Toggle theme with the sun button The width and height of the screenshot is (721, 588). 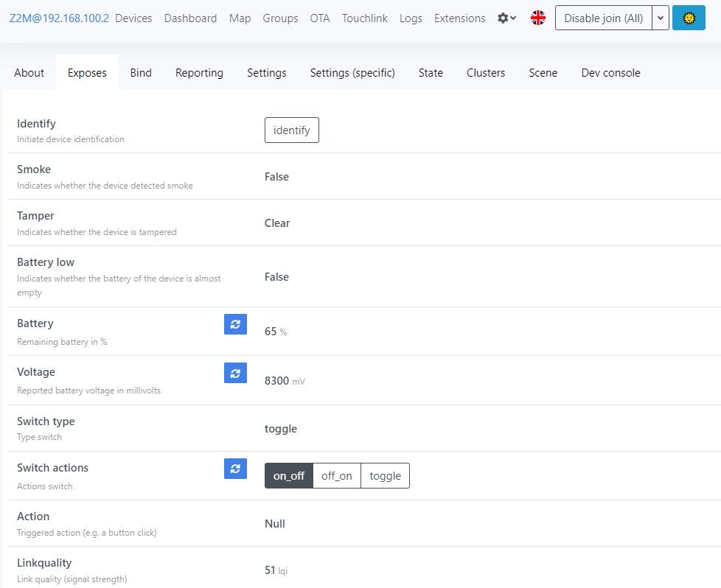pyautogui.click(x=689, y=18)
